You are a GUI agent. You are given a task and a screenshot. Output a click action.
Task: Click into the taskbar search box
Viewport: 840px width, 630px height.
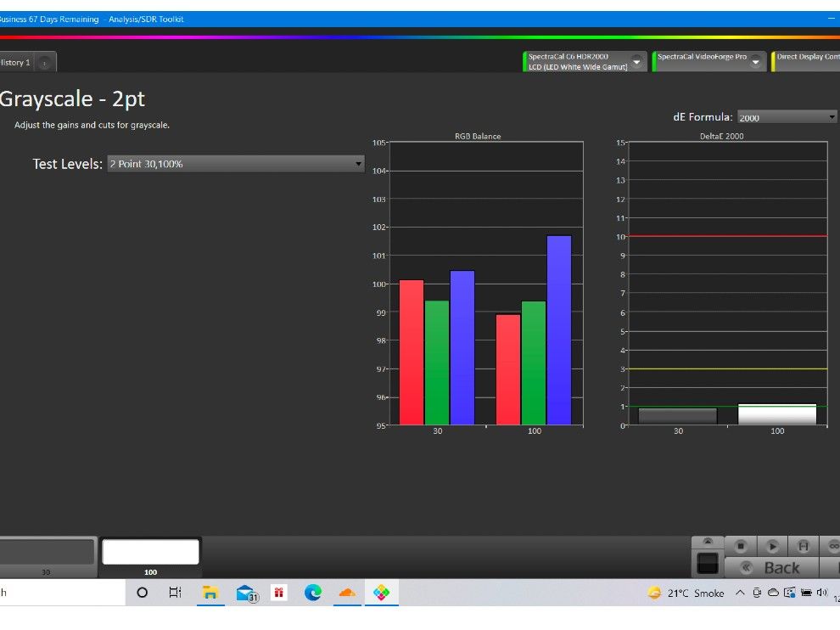[x=62, y=593]
